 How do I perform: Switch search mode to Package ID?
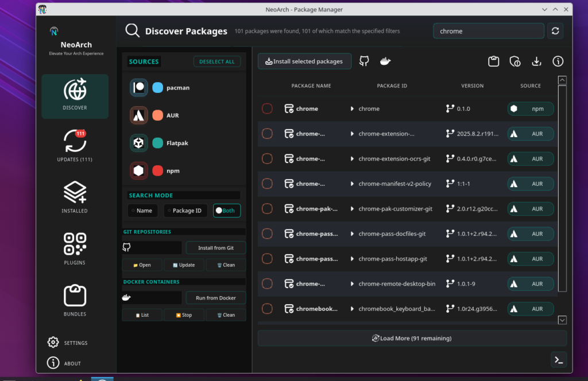185,211
